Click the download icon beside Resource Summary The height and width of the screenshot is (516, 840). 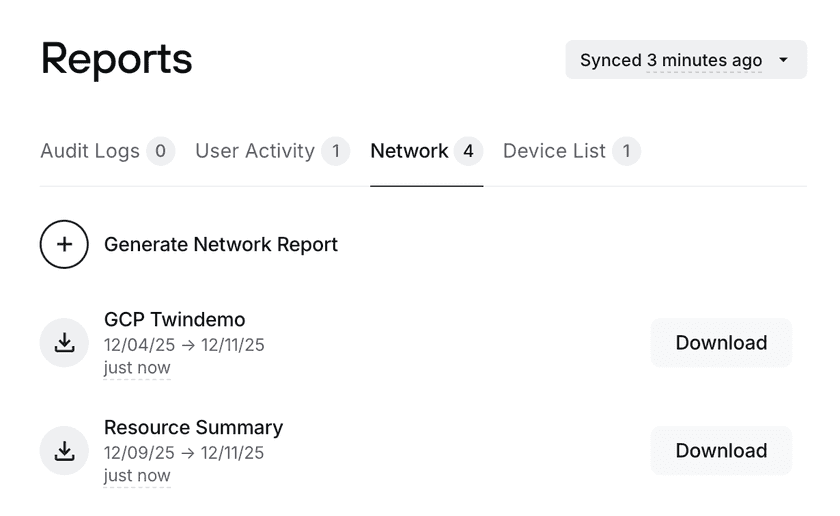click(64, 451)
